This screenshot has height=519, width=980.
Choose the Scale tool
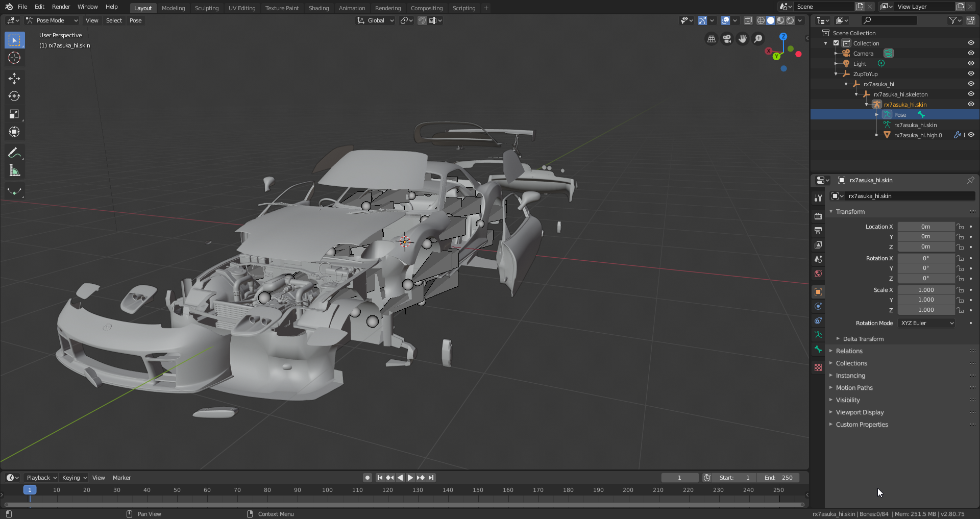pyautogui.click(x=14, y=114)
